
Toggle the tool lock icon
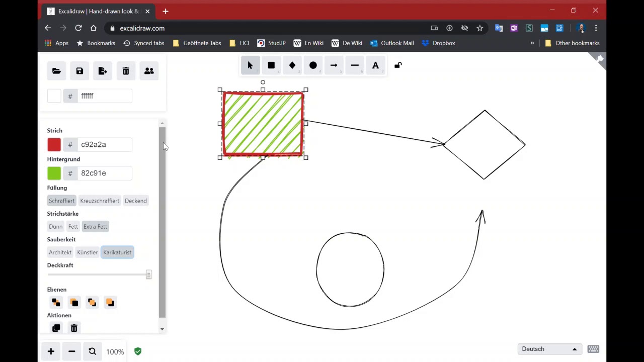point(398,65)
